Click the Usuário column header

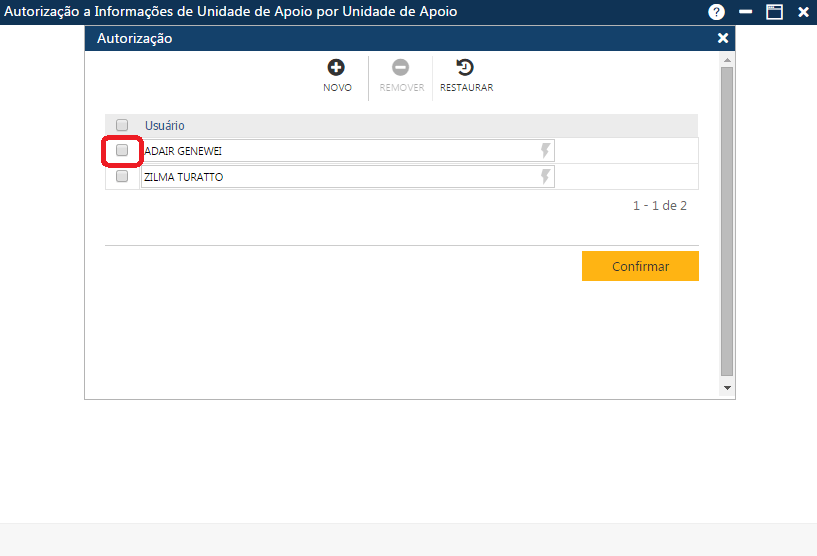(165, 126)
